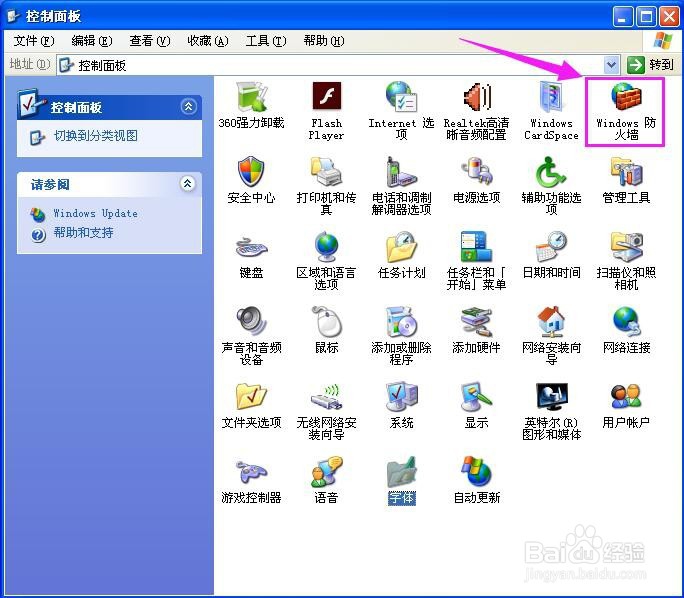Open 日期和时间 icon

pos(551,247)
